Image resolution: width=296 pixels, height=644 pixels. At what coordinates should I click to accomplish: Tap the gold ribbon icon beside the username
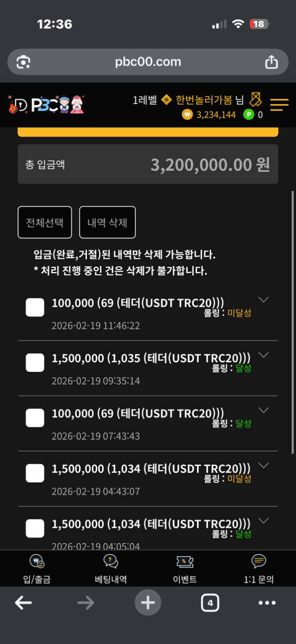coord(255,99)
